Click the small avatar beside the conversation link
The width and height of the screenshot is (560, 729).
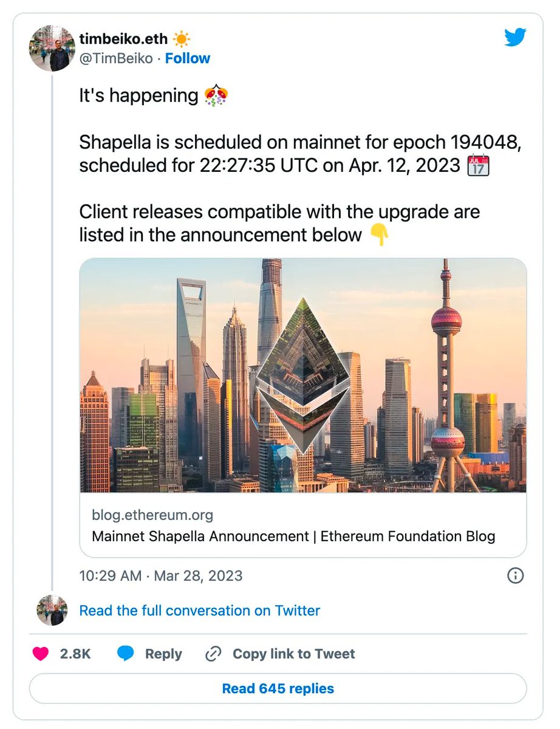tap(52, 611)
